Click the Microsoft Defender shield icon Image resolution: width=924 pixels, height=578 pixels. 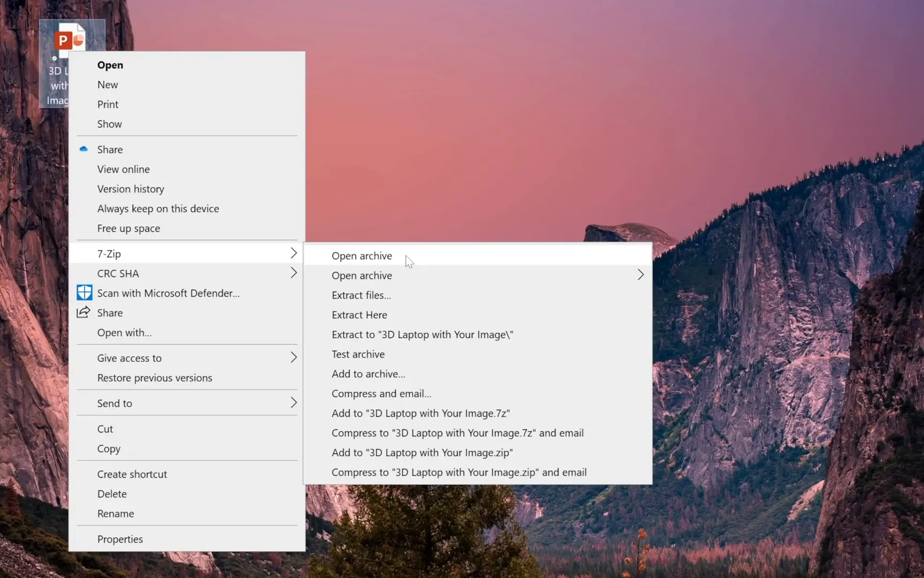(84, 293)
